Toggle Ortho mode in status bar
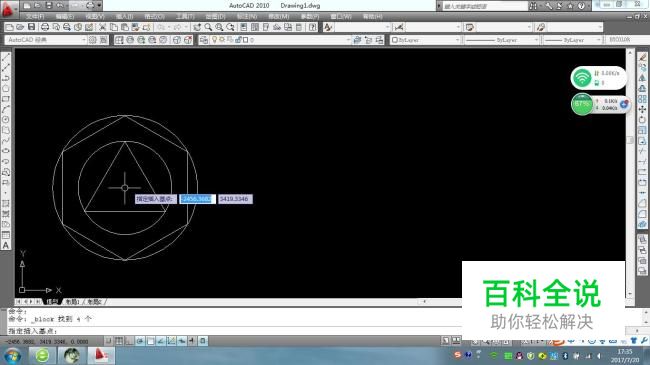This screenshot has height=365, width=650. [129, 341]
